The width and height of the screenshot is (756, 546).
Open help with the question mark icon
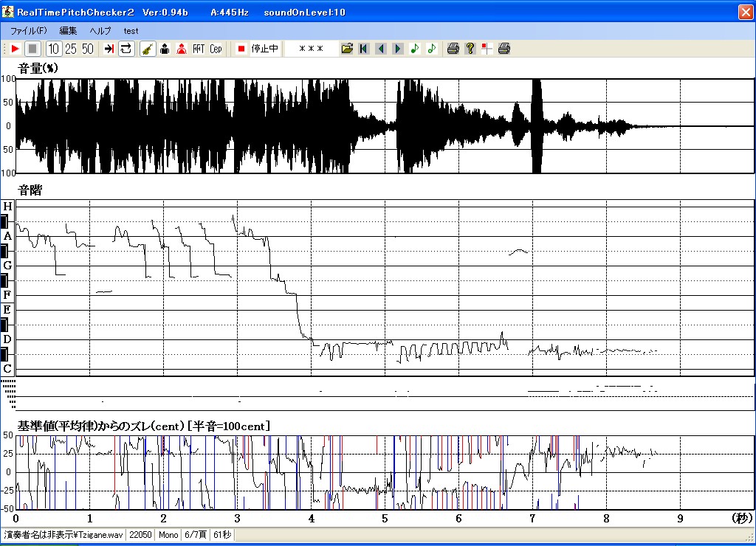(470, 49)
